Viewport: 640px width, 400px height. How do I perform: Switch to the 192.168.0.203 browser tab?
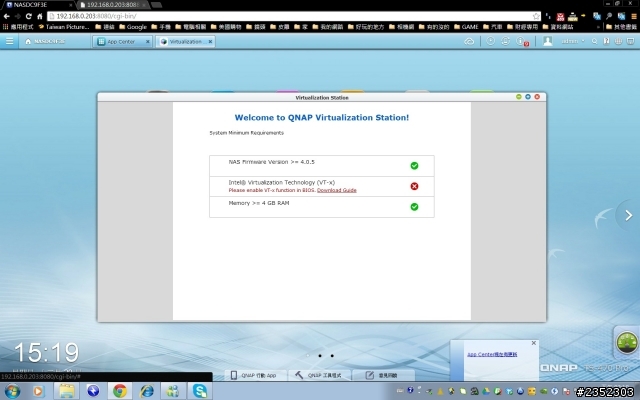click(x=112, y=5)
